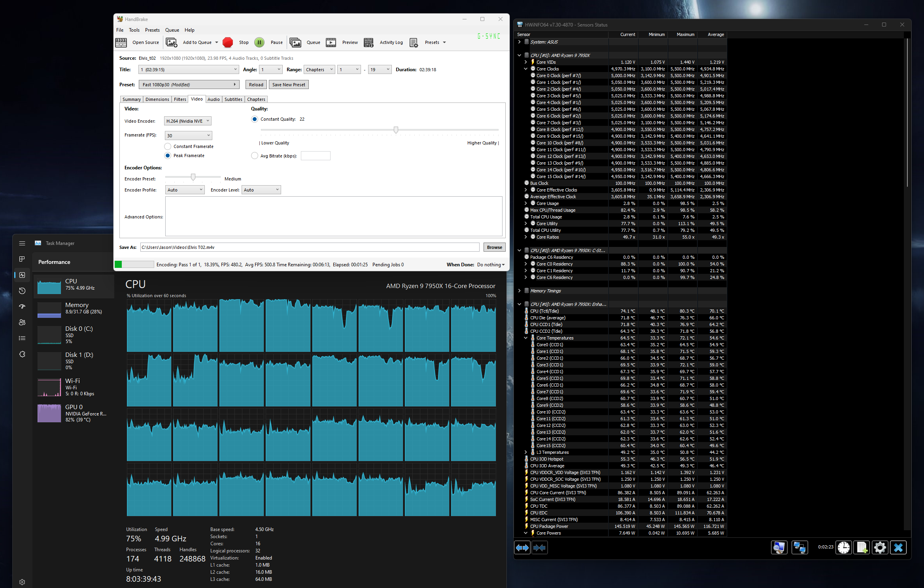Open the Range Chapters dropdown
Screen dimensions: 924x588
coord(319,70)
